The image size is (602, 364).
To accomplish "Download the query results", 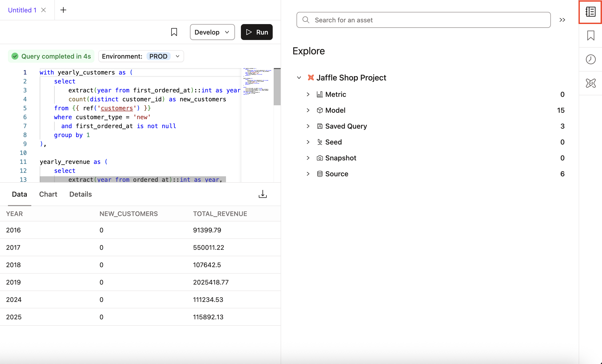I will pos(263,194).
